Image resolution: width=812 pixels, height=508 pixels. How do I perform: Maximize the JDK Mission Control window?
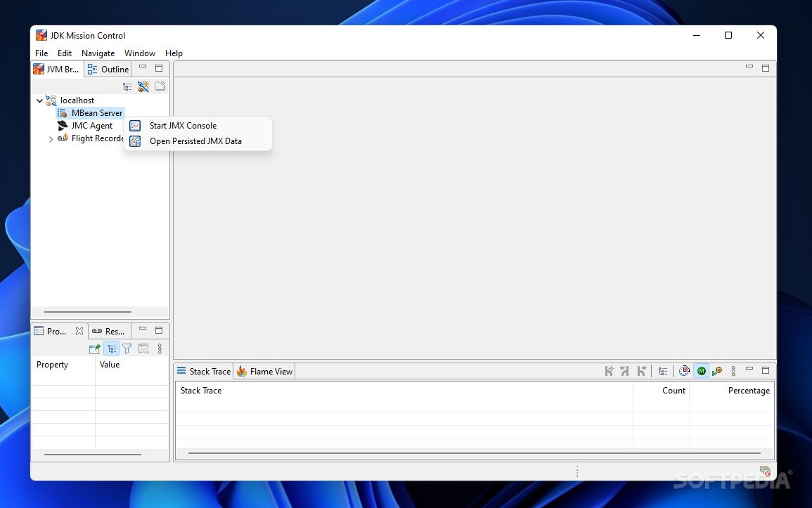click(x=728, y=35)
